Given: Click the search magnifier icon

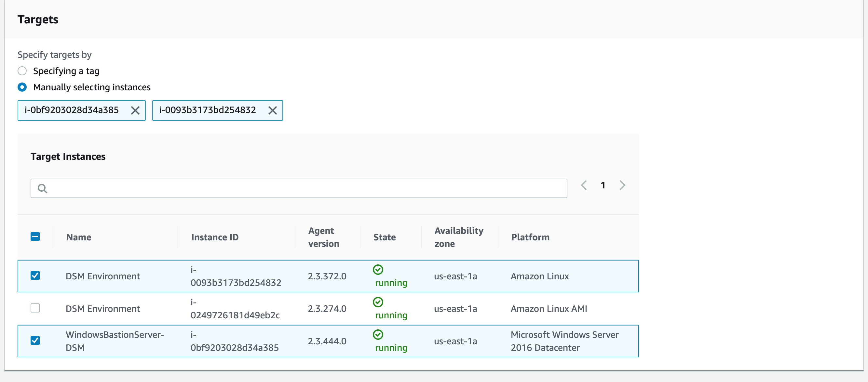Looking at the screenshot, I should coord(42,188).
